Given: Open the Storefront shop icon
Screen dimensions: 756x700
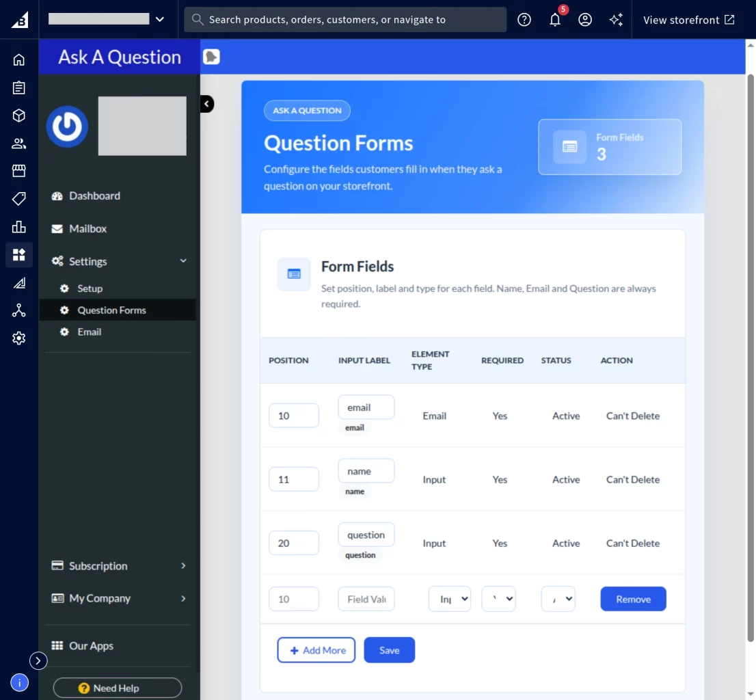Looking at the screenshot, I should click(x=19, y=171).
